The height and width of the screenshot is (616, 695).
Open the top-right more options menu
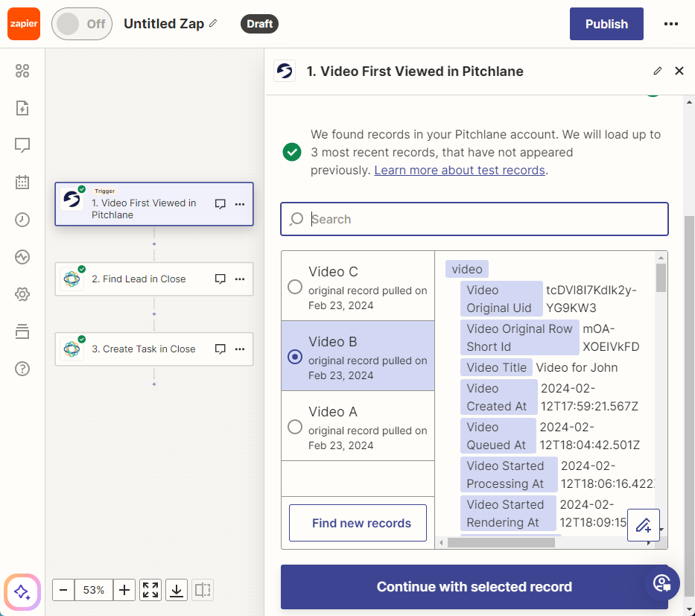point(670,24)
